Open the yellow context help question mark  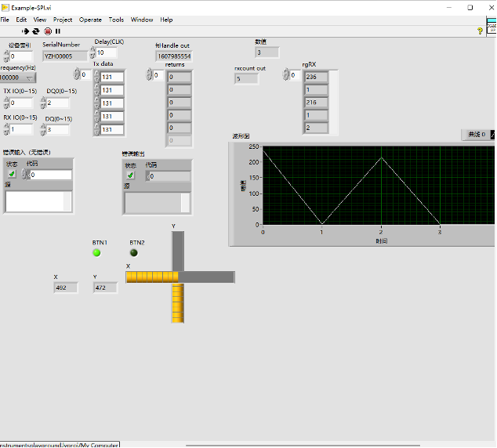pos(480,31)
